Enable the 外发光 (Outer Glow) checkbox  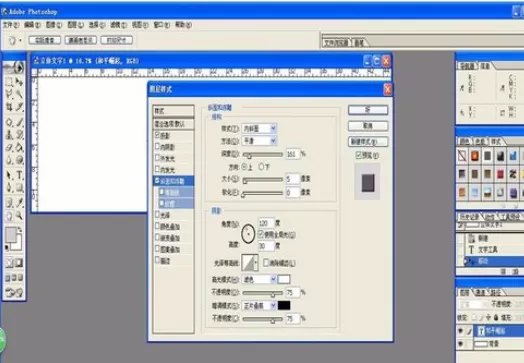[157, 157]
